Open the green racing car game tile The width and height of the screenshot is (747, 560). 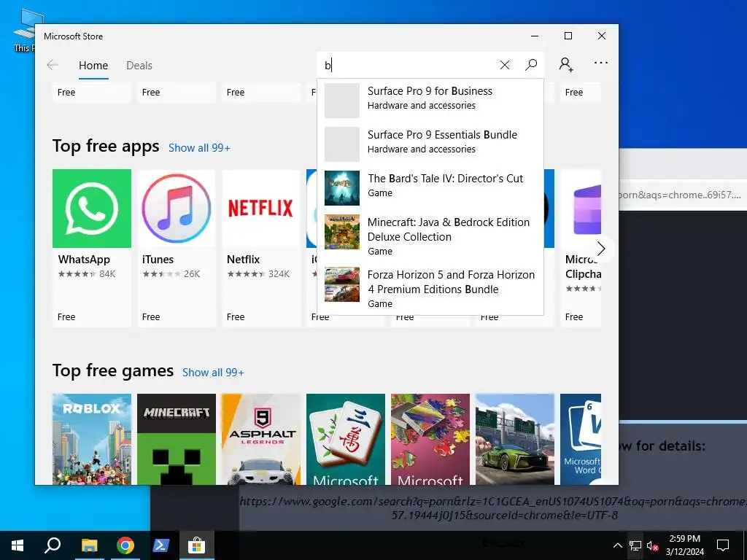point(515,439)
